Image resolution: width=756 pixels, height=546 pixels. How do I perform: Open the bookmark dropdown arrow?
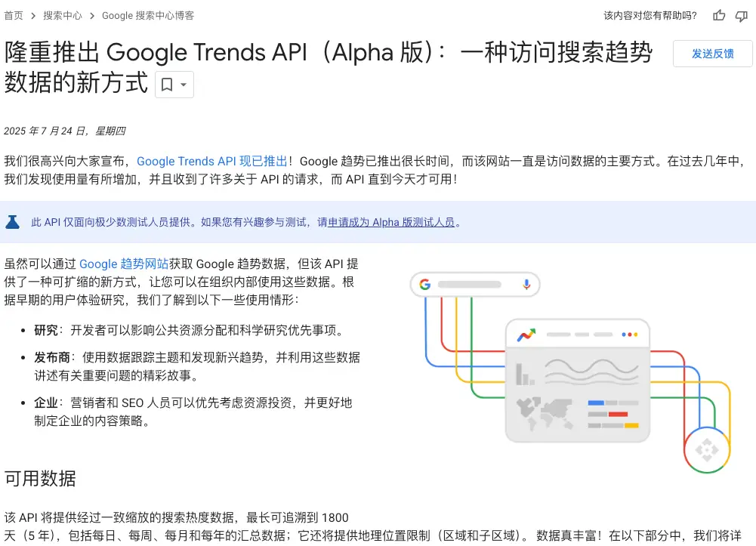184,85
